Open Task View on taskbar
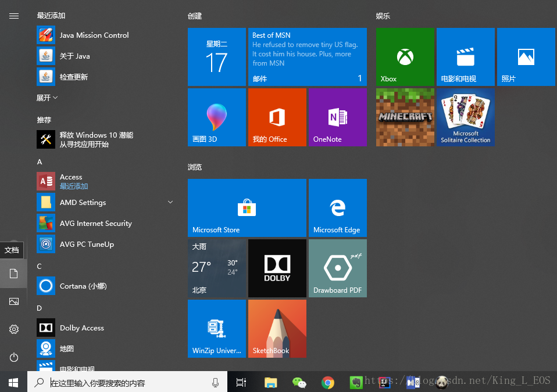Viewport: 557px width, 392px height. 241,383
